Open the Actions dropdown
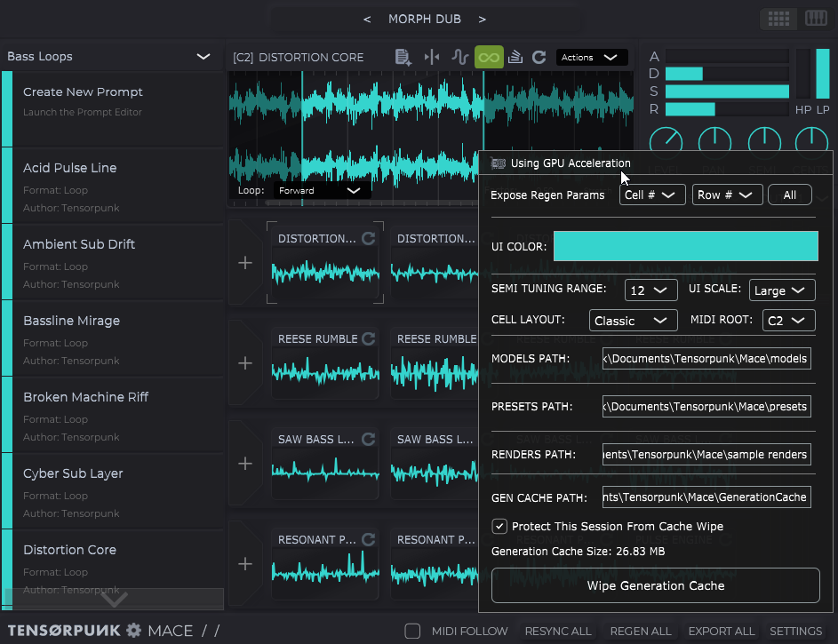Viewport: 838px width, 644px height. coord(592,57)
